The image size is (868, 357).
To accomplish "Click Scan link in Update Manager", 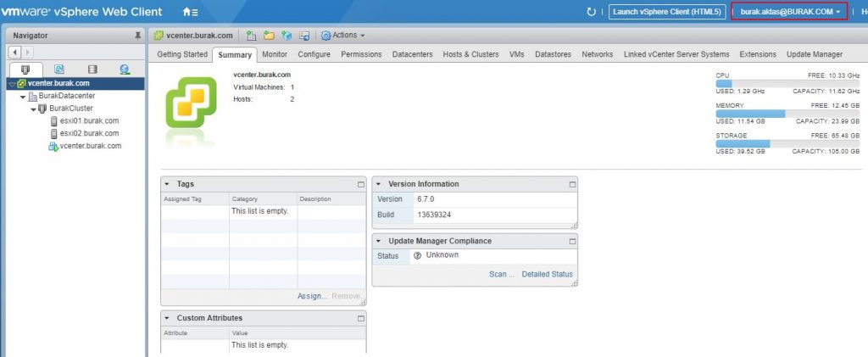I will pyautogui.click(x=502, y=274).
